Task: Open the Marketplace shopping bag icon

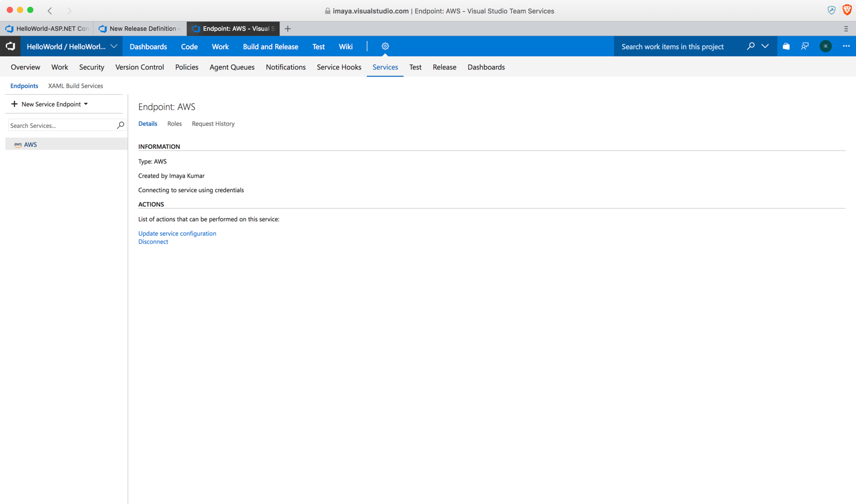Action: [786, 46]
